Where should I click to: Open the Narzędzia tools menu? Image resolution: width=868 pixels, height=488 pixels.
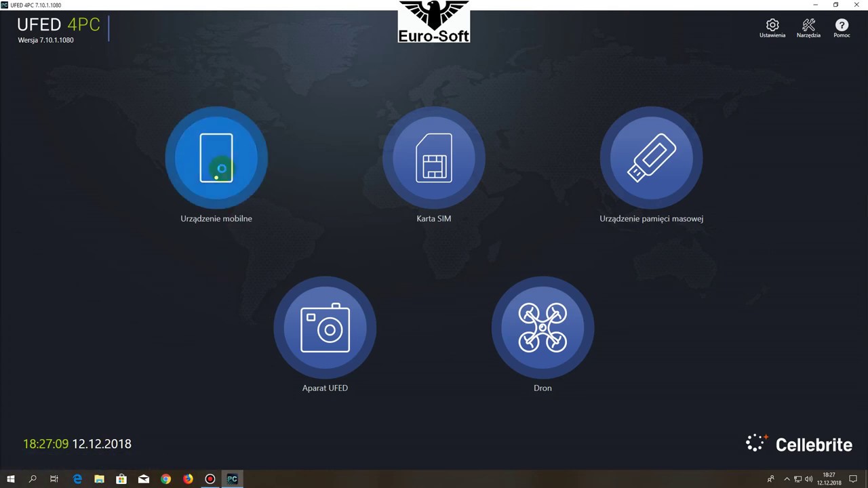[808, 28]
